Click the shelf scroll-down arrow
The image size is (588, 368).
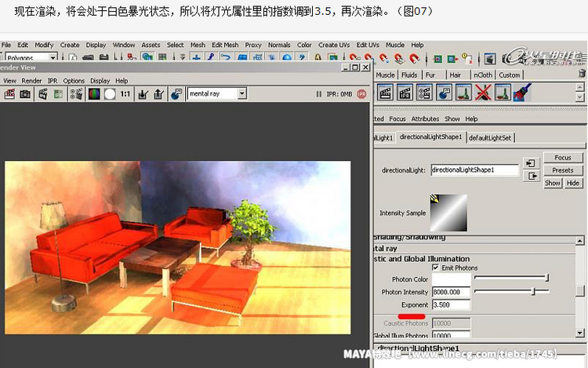[x=579, y=97]
